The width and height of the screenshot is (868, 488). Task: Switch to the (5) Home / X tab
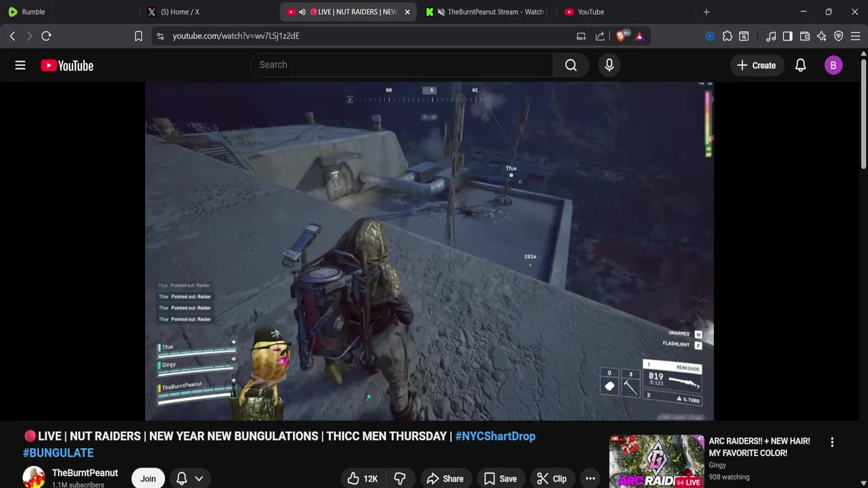[x=208, y=12]
